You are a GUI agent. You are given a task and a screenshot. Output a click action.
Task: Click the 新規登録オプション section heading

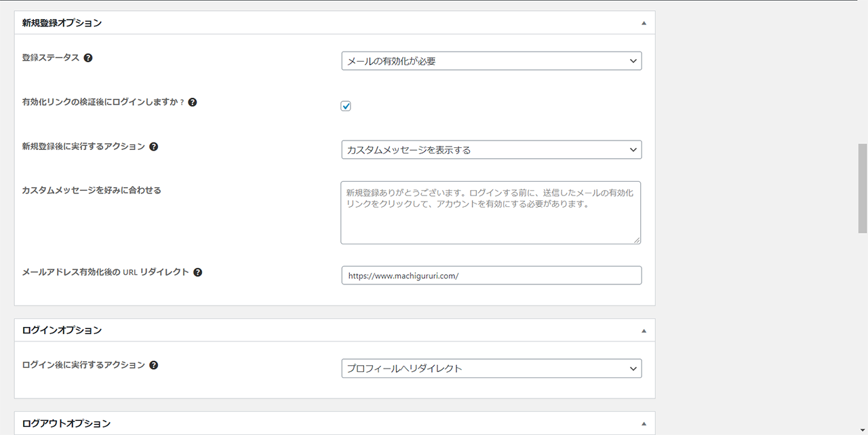click(62, 23)
